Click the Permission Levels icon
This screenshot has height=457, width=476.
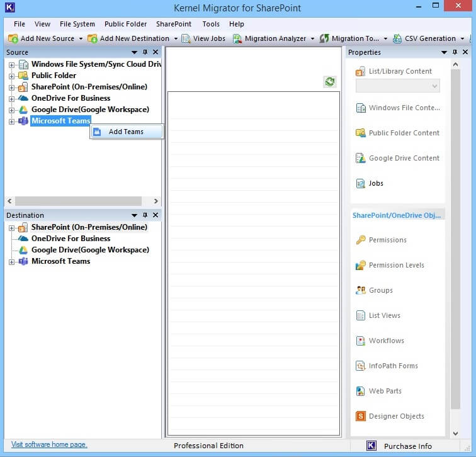361,265
